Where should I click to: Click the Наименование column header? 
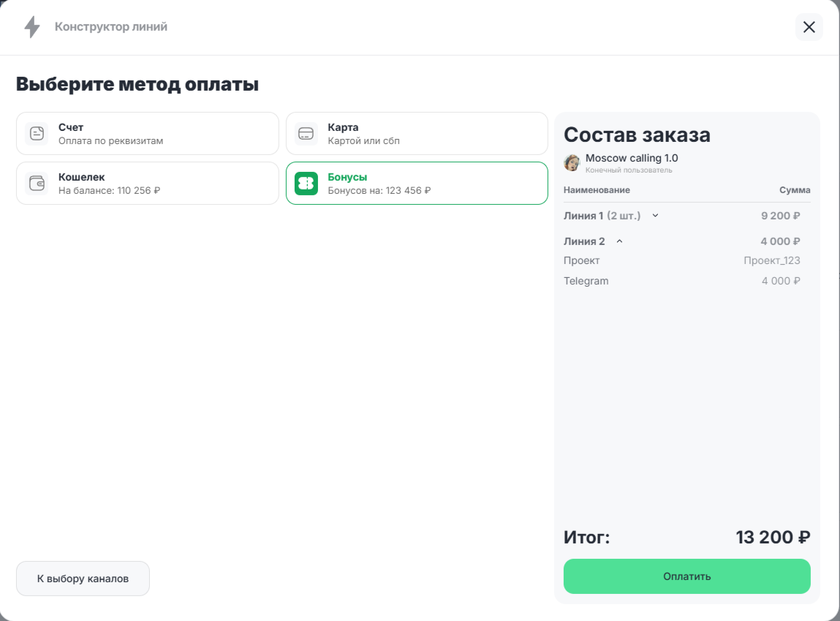click(597, 190)
